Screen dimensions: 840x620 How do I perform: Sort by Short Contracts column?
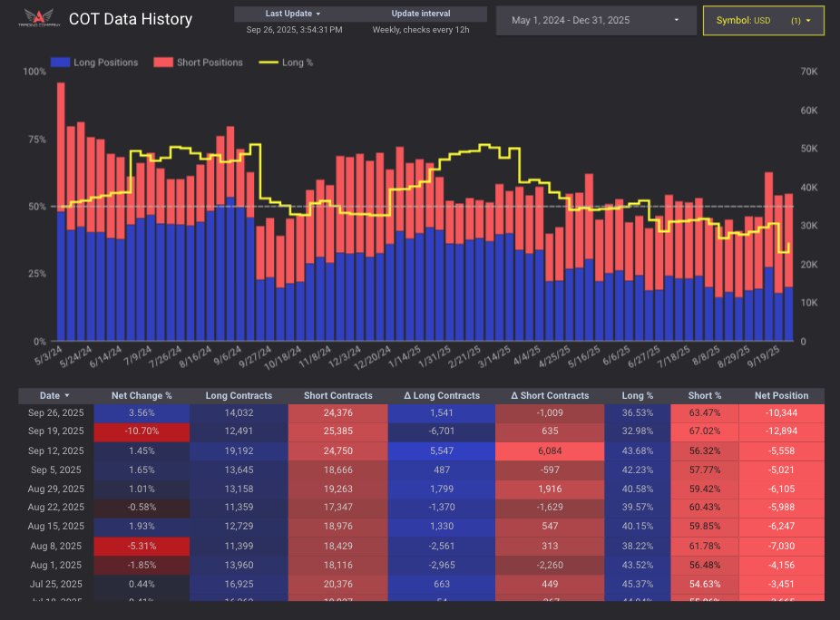(x=337, y=396)
